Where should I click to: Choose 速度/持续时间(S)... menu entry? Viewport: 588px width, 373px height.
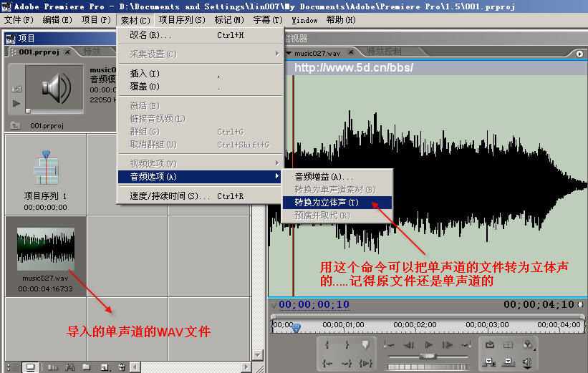click(x=200, y=196)
